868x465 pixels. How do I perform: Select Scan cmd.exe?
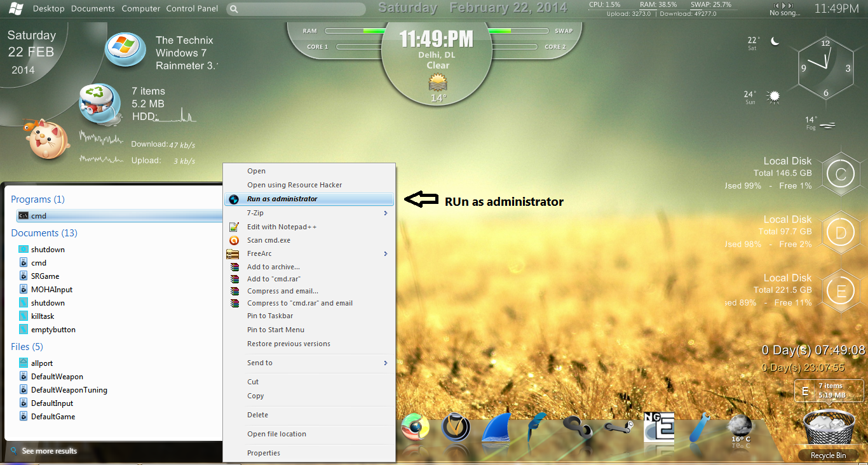tap(309, 240)
